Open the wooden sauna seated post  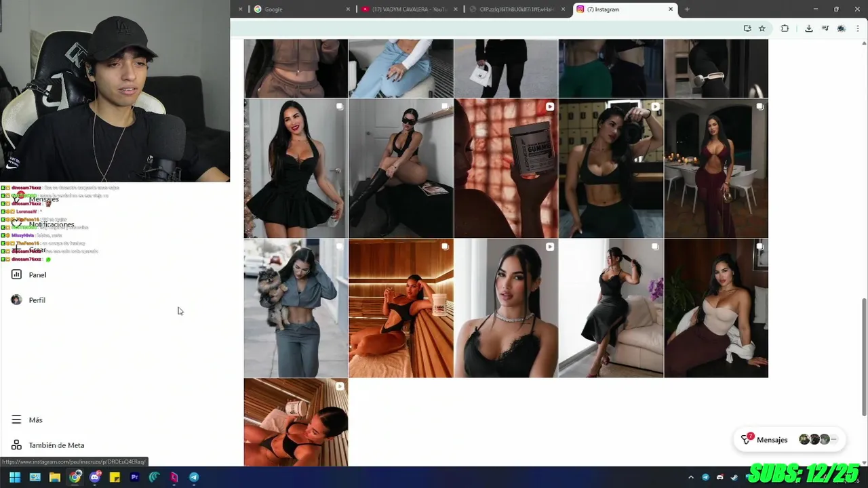coord(401,308)
